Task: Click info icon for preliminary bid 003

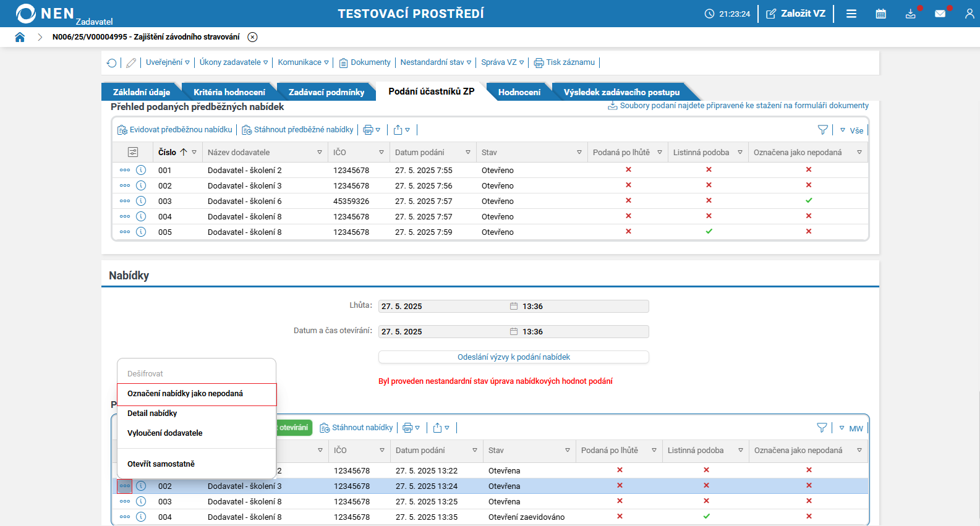Action: [141, 201]
